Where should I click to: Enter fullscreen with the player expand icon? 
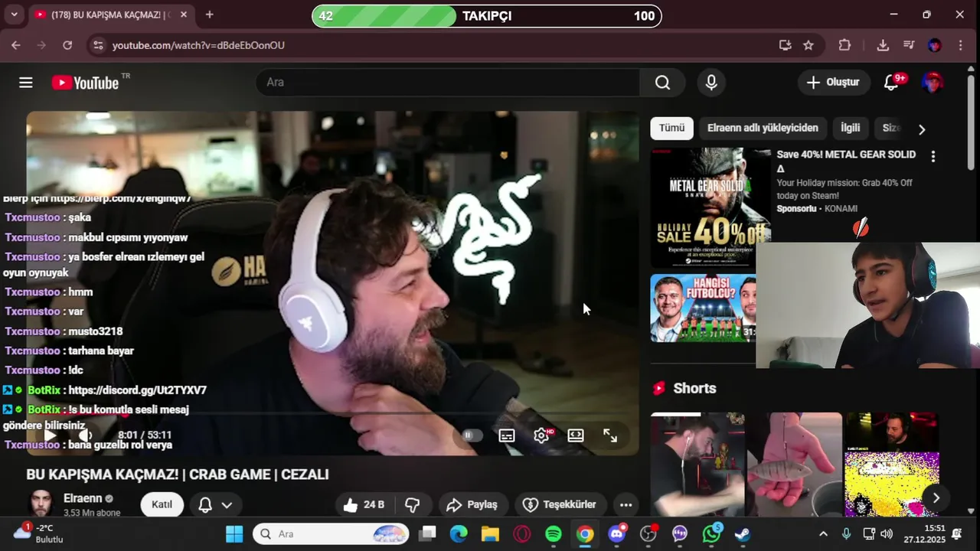pos(610,435)
